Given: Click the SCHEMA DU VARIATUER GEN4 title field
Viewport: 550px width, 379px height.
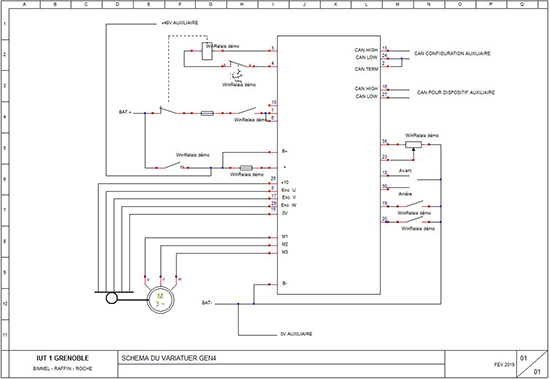Looking at the screenshot, I should click(x=281, y=358).
